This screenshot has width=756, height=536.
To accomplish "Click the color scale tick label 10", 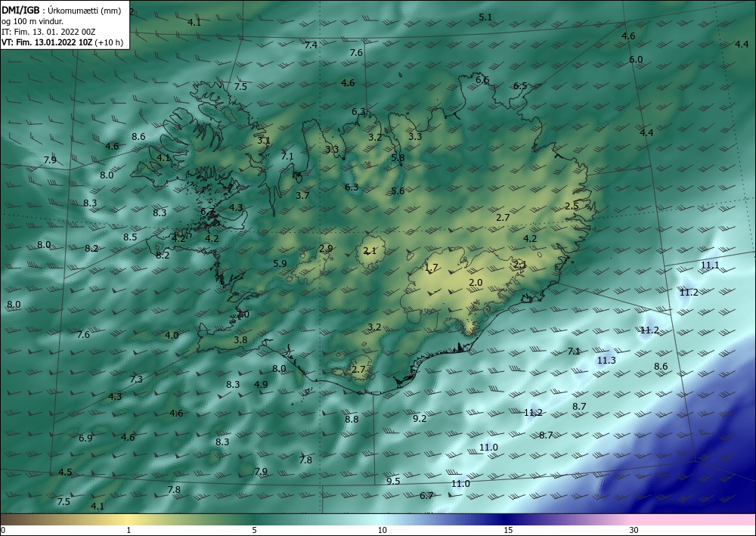I will pyautogui.click(x=383, y=530).
